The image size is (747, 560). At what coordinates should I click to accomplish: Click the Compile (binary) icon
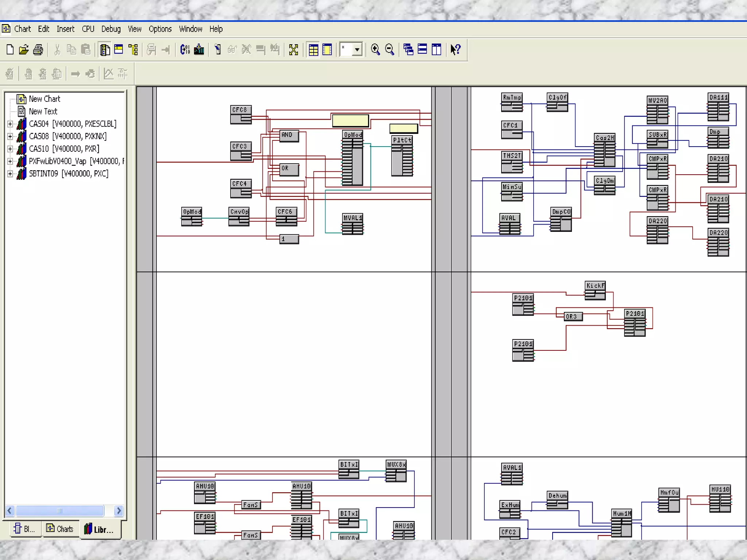tap(185, 50)
